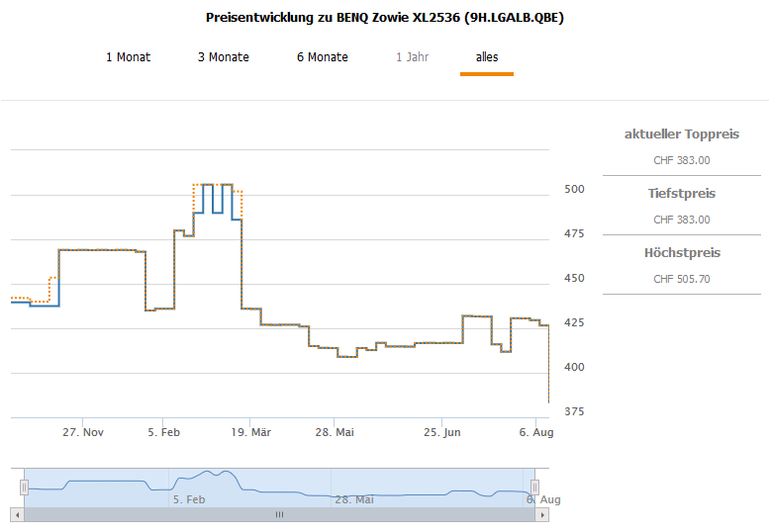
Task: Select the alles range tab
Action: 486,57
